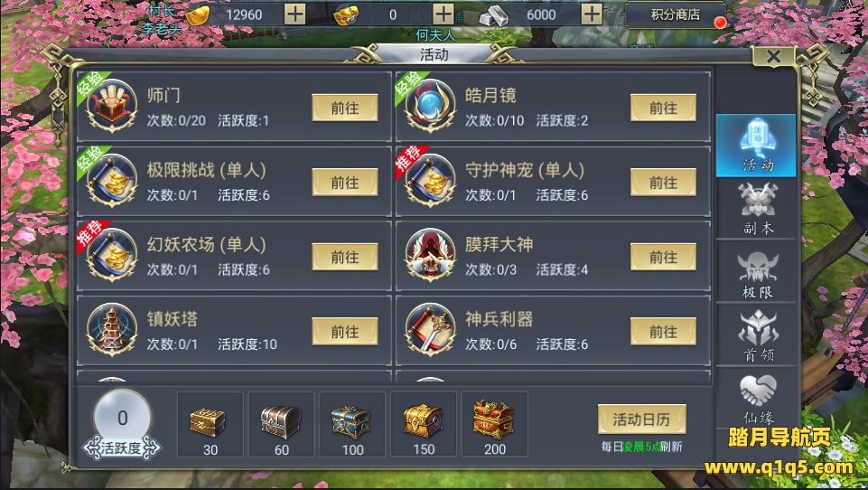This screenshot has height=490, width=868.
Task: Click the 30 activity reward chest
Action: click(x=210, y=424)
